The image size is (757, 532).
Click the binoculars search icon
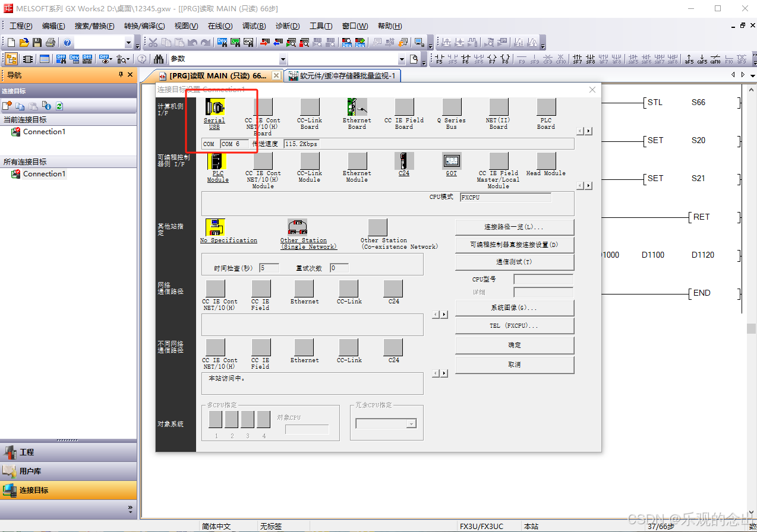pyautogui.click(x=159, y=59)
